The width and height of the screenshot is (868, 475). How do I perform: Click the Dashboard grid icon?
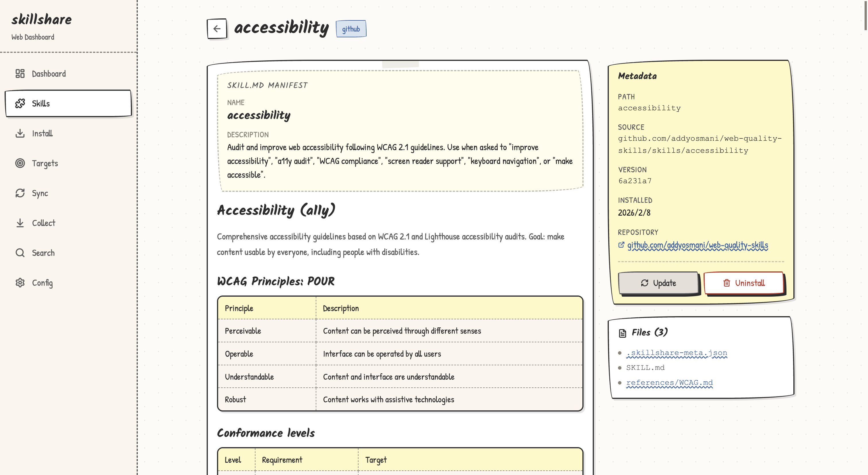(20, 74)
